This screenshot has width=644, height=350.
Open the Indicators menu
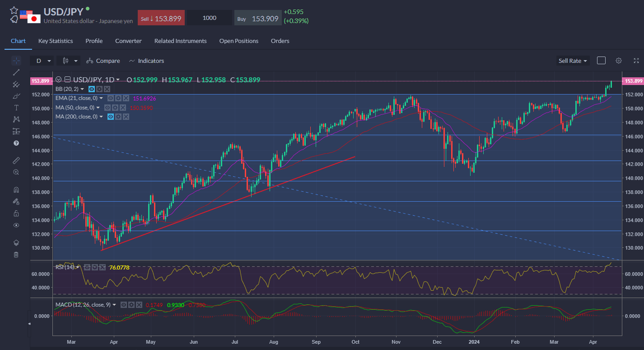146,61
